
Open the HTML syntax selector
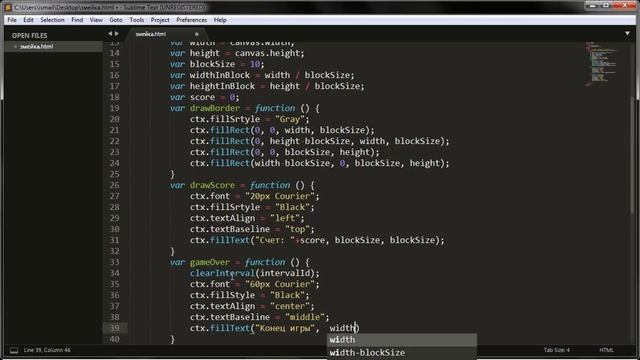tap(606, 350)
